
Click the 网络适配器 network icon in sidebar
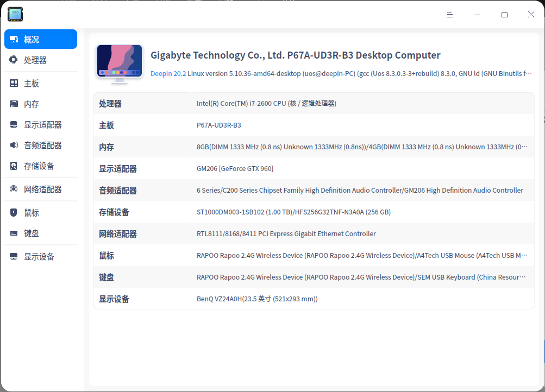point(14,189)
